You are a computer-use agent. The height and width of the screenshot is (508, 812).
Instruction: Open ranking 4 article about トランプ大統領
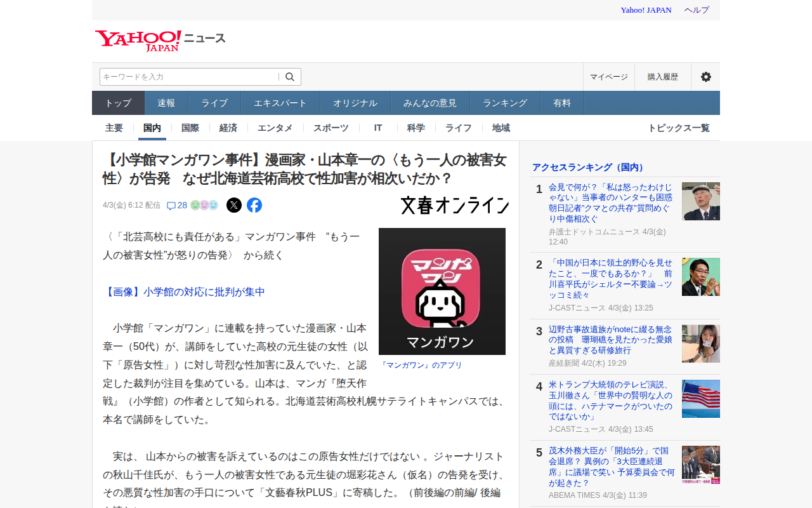(x=610, y=401)
